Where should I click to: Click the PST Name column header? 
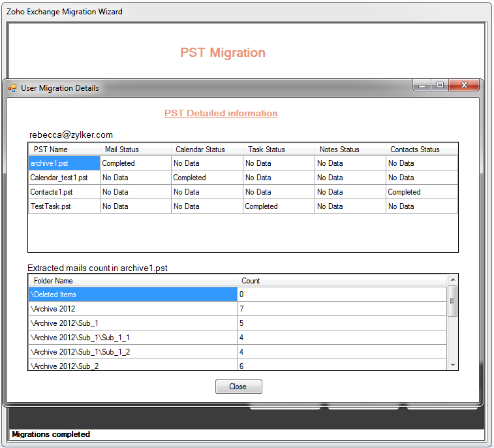pos(64,150)
